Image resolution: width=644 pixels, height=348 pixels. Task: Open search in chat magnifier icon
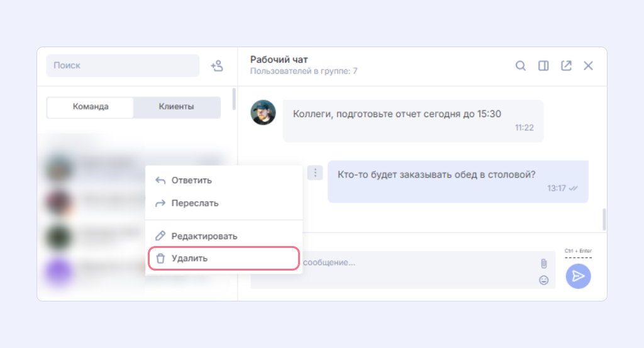tap(521, 66)
